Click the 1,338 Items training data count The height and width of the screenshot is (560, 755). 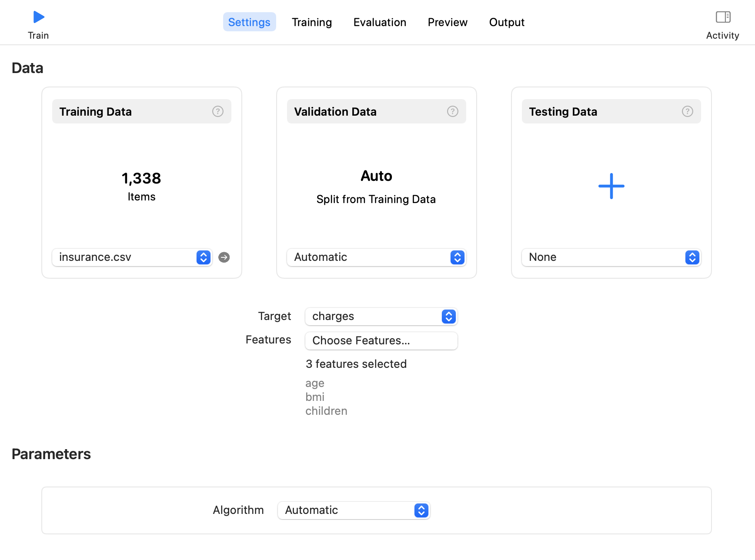tap(141, 186)
